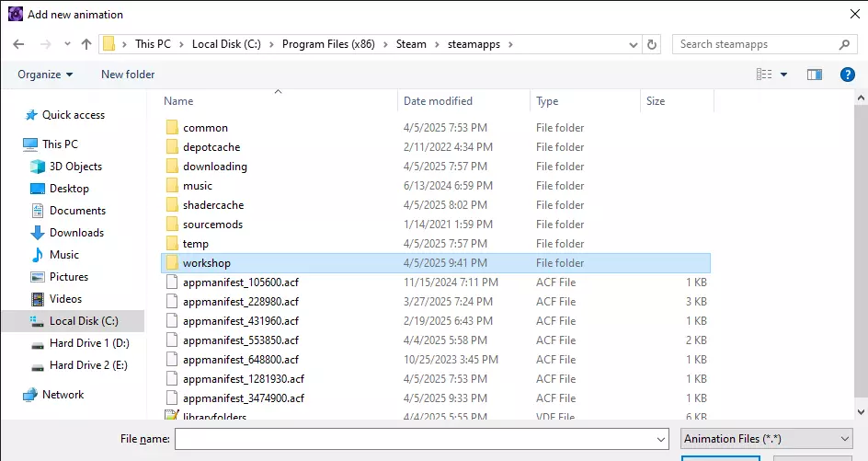This screenshot has width=868, height=461.
Task: Select Hard Drive 1 (D:) in sidebar
Action: point(89,343)
